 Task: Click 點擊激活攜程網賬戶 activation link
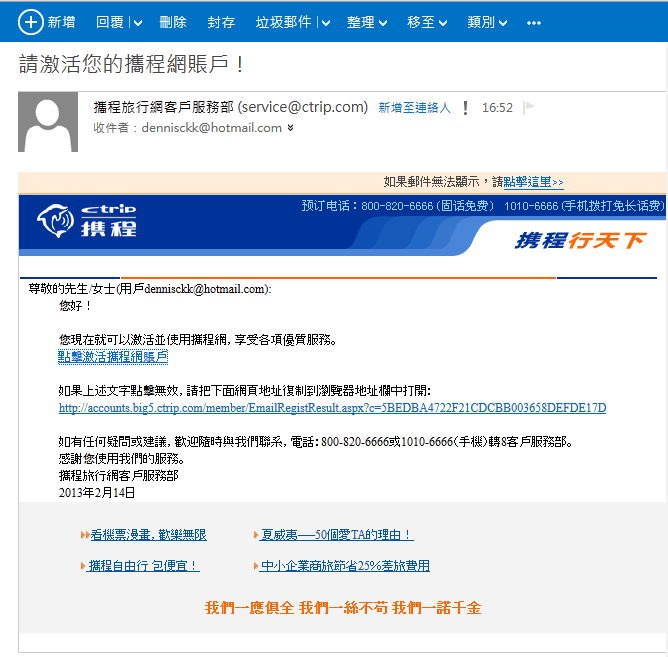click(113, 357)
